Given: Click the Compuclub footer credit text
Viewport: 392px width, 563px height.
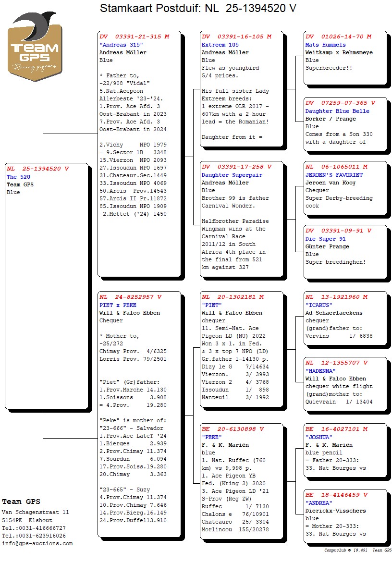Looking at the screenshot, I should coord(357,550).
